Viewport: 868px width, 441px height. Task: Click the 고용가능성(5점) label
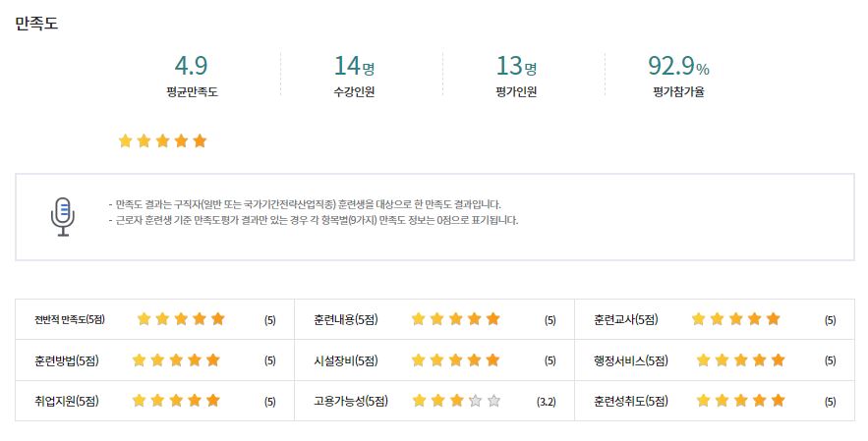point(351,401)
